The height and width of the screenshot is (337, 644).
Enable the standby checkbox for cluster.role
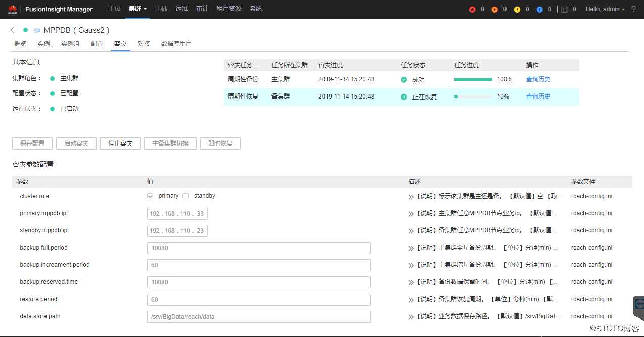coord(186,196)
